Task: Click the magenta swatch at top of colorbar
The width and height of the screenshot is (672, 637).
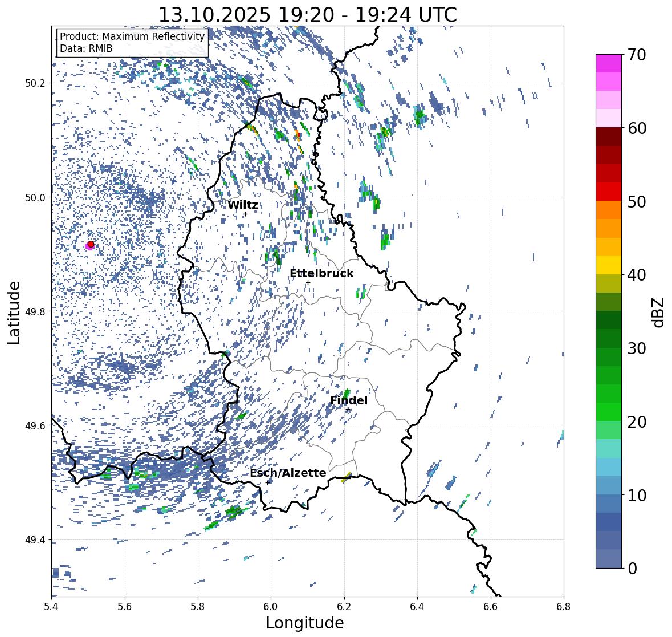Action: coord(609,63)
